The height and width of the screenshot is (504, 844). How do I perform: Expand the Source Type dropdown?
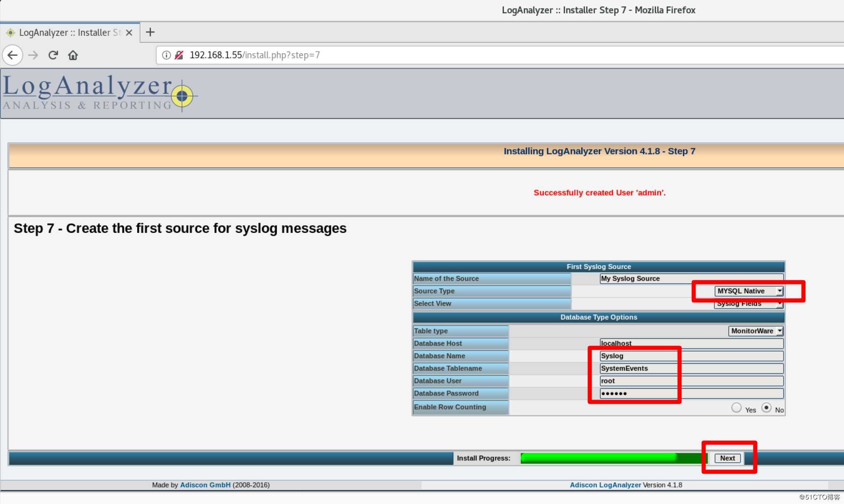click(749, 290)
